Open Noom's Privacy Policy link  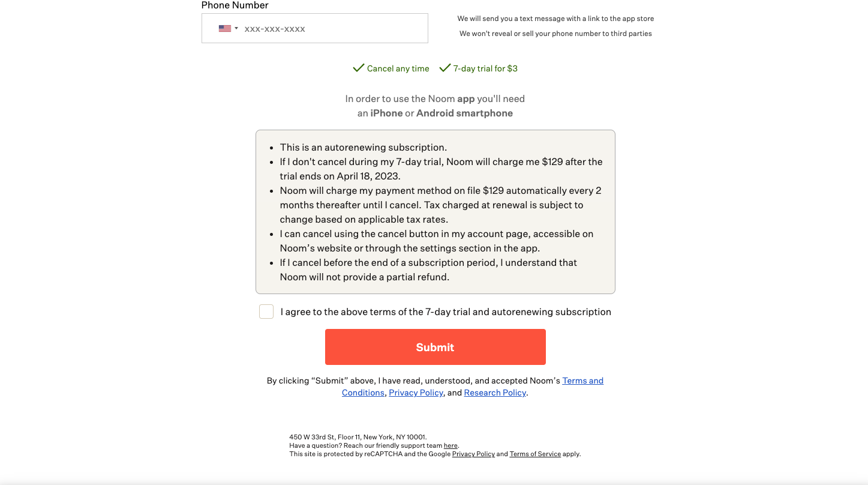pos(416,393)
